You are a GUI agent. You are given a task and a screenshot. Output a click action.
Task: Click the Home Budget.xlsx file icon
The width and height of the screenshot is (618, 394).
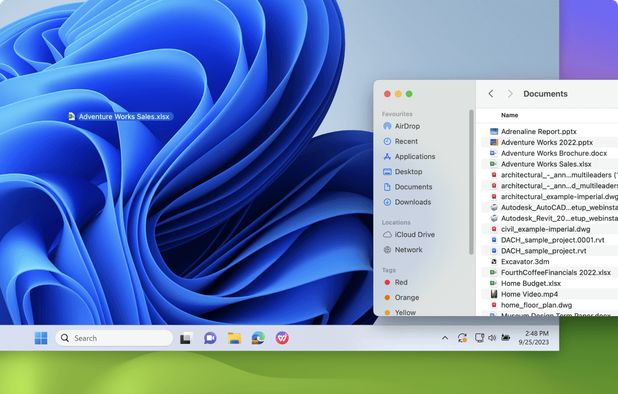493,283
